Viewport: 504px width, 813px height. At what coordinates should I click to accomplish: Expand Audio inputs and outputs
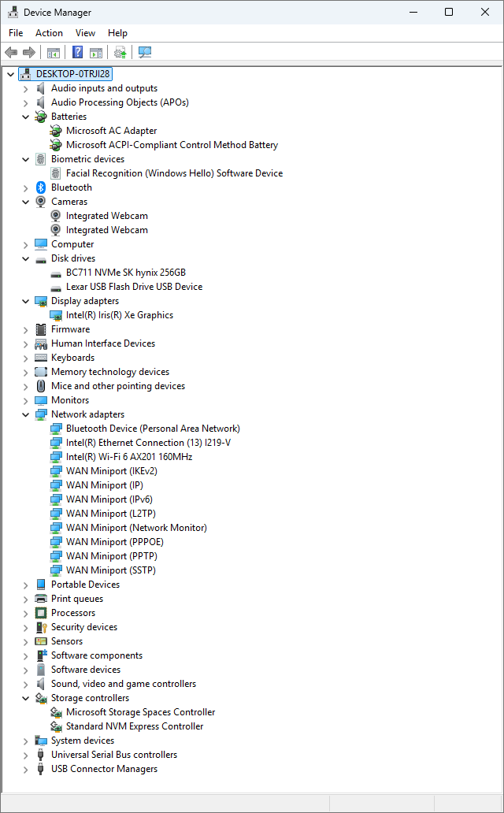[25, 89]
